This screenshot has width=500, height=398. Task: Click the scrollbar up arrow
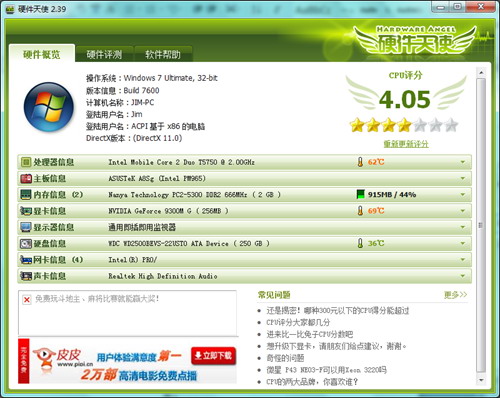481,72
